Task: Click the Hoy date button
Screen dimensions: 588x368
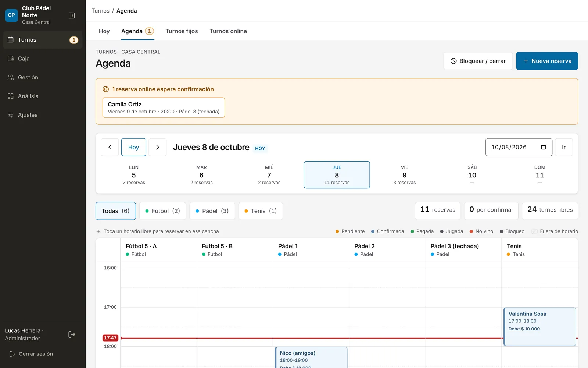Action: click(134, 147)
